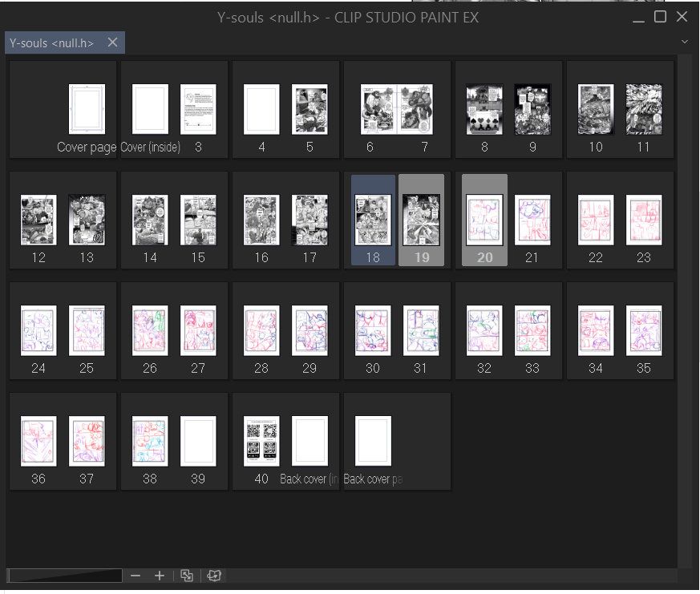Select page 13 thumbnail
Viewport: 700px width, 594px height.
[87, 220]
